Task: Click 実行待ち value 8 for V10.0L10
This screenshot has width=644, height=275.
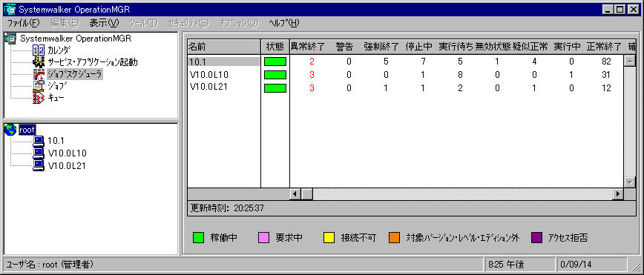Action: pyautogui.click(x=460, y=75)
